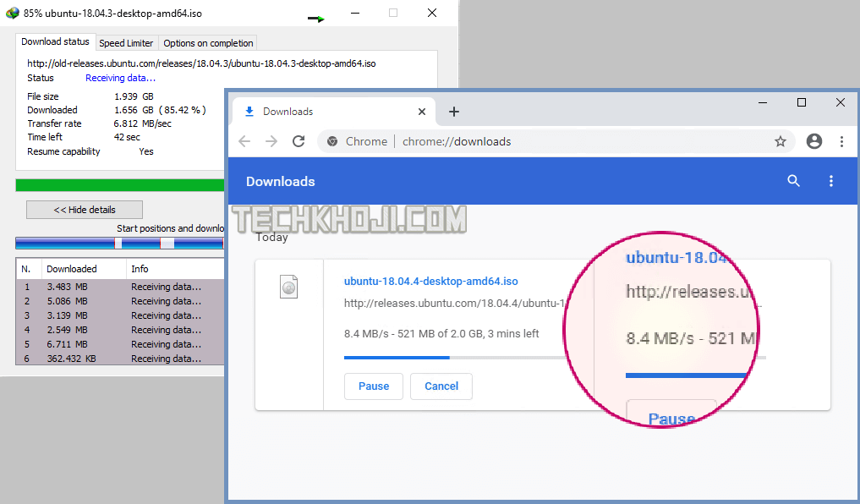The width and height of the screenshot is (860, 504).
Task: Click the Info column header
Action: tap(175, 269)
